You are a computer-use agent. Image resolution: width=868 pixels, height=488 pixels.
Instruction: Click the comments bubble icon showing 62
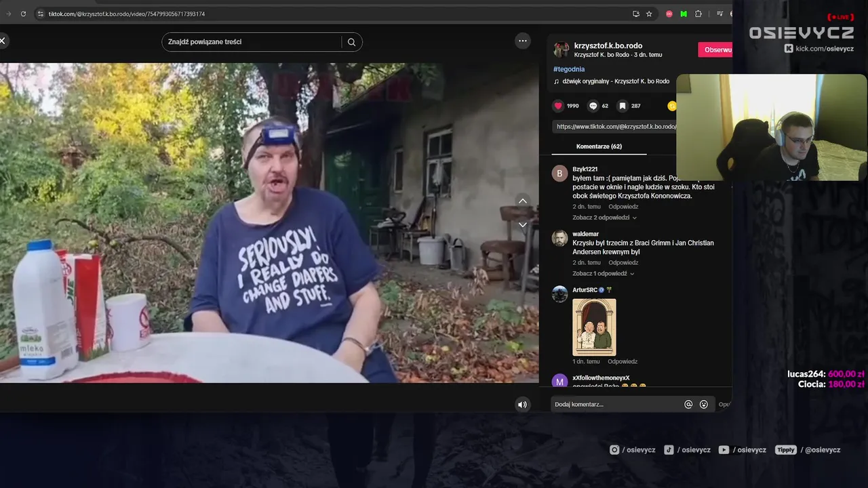click(593, 106)
